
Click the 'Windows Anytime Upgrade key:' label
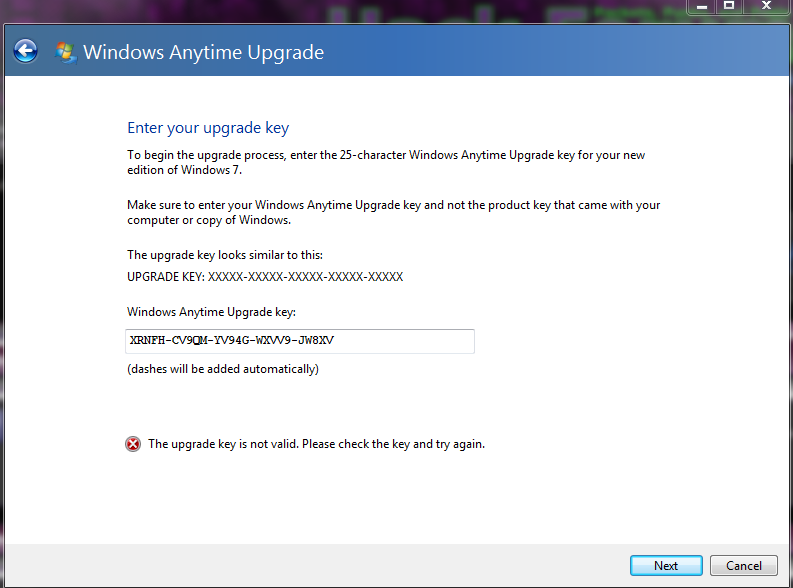tap(211, 312)
